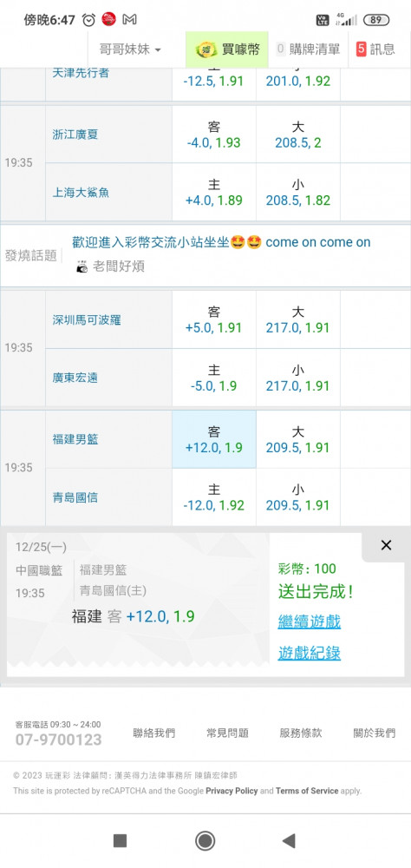Image resolution: width=411 pixels, height=868 pixels.
Task: Open the 遊戲紀錄 link
Action: pyautogui.click(x=310, y=654)
